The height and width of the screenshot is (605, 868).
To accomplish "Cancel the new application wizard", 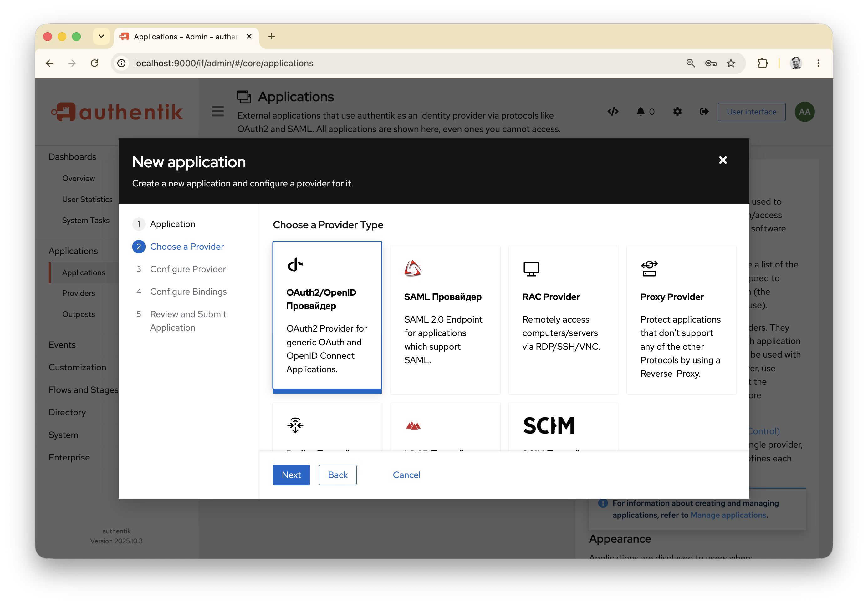I will click(x=406, y=475).
